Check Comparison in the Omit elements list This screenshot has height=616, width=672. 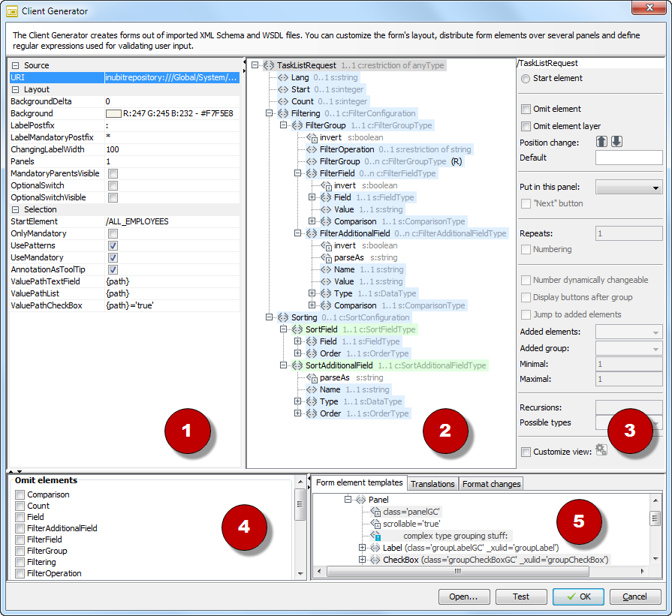(19, 494)
